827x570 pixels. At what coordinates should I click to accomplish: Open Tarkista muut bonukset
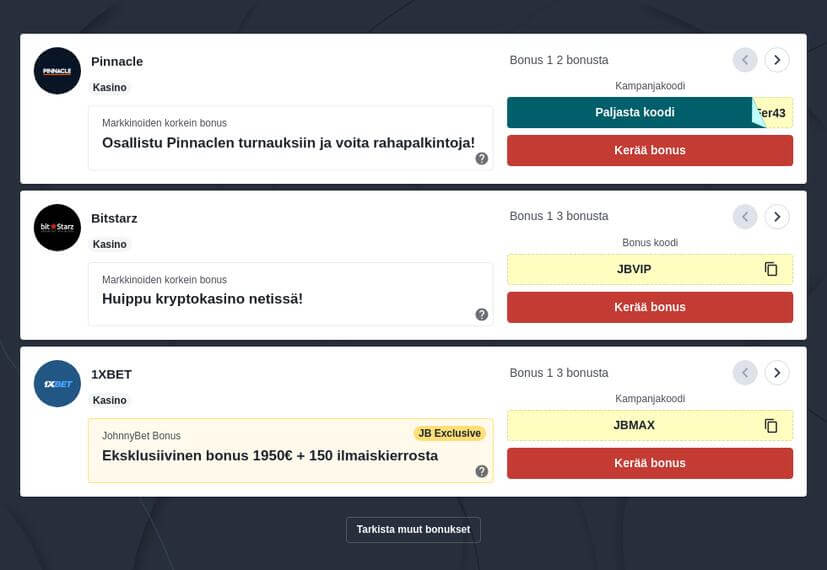413,529
